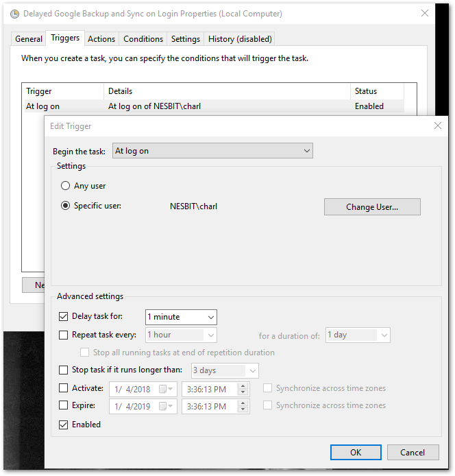The height and width of the screenshot is (476, 455).
Task: Enable Stop task if runs longer checkbox
Action: click(63, 370)
